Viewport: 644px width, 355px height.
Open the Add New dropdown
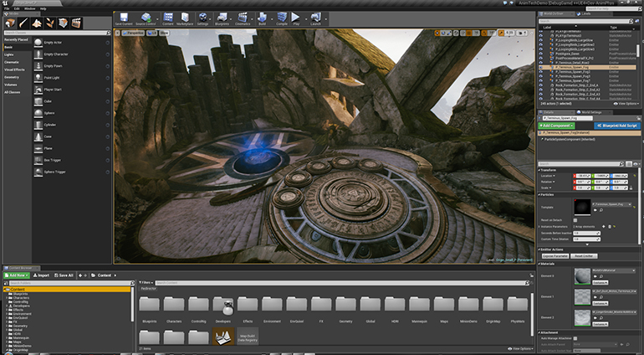click(x=17, y=275)
